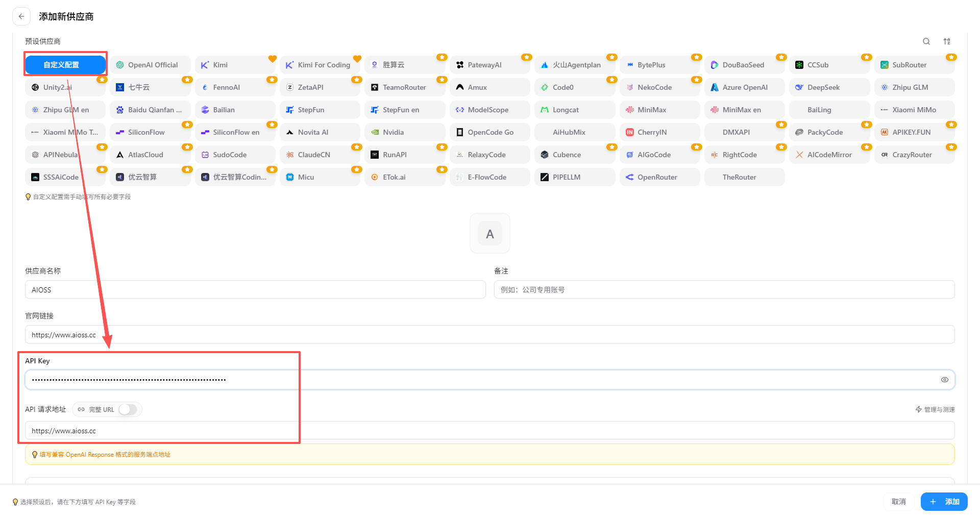
Task: Toggle the 完整 URL switch
Action: pyautogui.click(x=128, y=409)
